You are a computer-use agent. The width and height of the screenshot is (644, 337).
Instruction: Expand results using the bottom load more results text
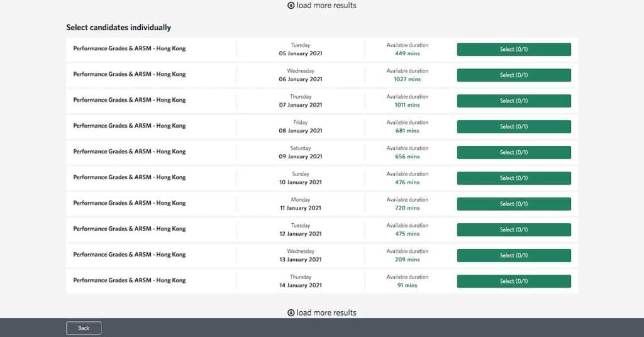point(326,313)
